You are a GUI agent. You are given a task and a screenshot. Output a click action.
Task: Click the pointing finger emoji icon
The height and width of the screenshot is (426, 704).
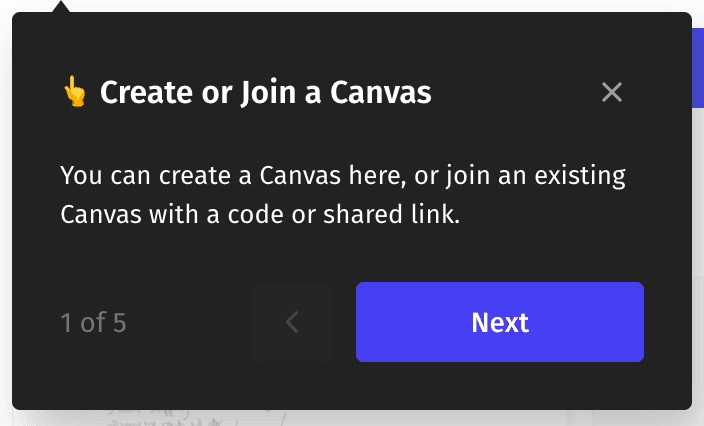click(x=74, y=93)
